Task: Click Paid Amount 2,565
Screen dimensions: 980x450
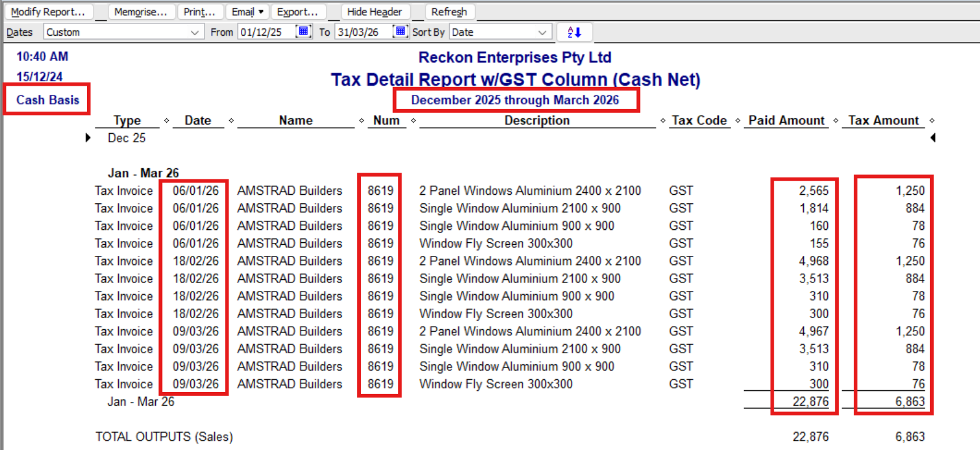Action: pyautogui.click(x=814, y=190)
